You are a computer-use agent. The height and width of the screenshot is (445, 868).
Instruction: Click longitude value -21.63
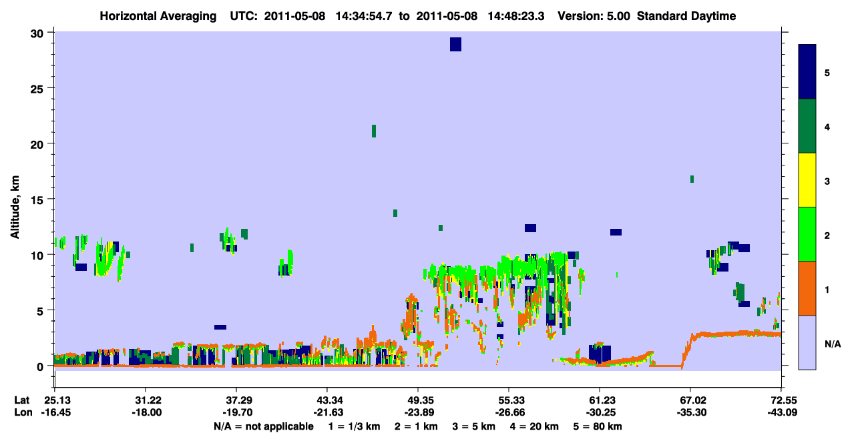click(x=327, y=412)
